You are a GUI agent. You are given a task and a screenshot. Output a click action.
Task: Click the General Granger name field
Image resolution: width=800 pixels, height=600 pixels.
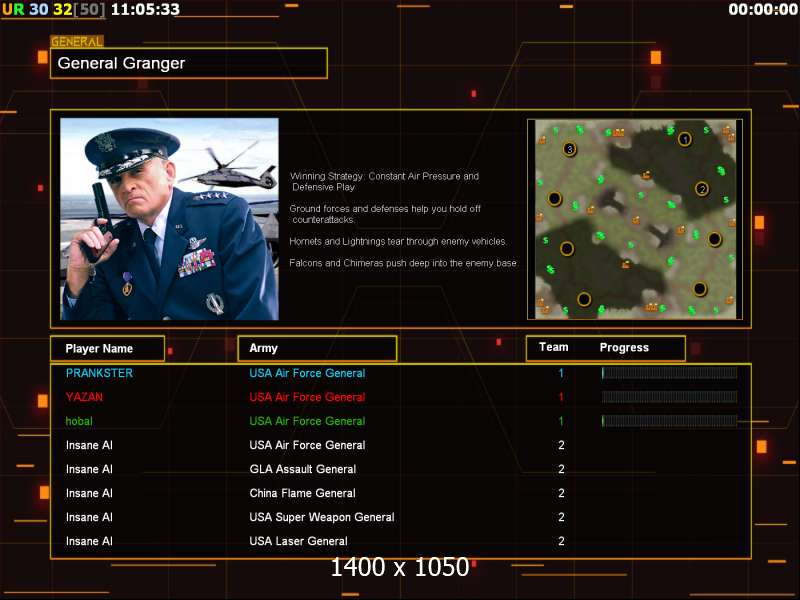pos(189,63)
